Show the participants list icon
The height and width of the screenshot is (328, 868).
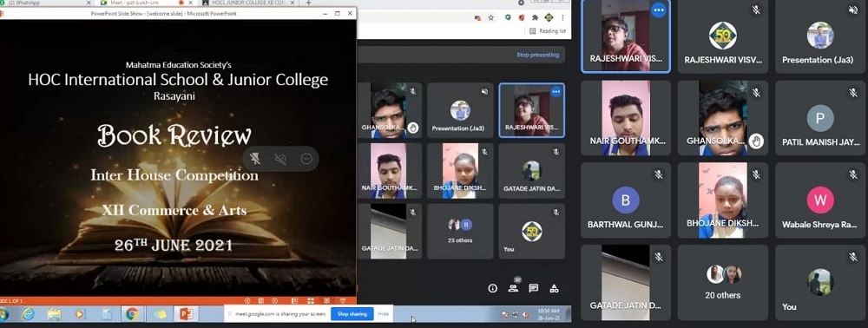tap(514, 287)
